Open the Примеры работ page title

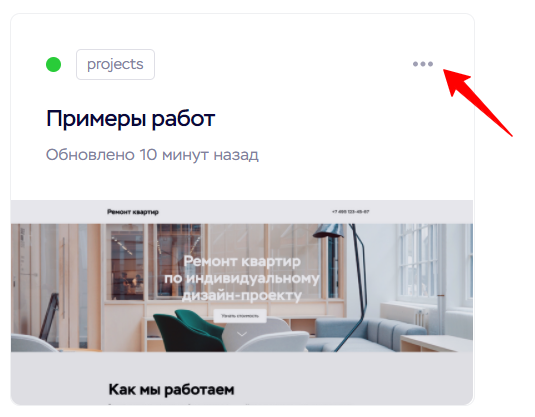pos(130,118)
